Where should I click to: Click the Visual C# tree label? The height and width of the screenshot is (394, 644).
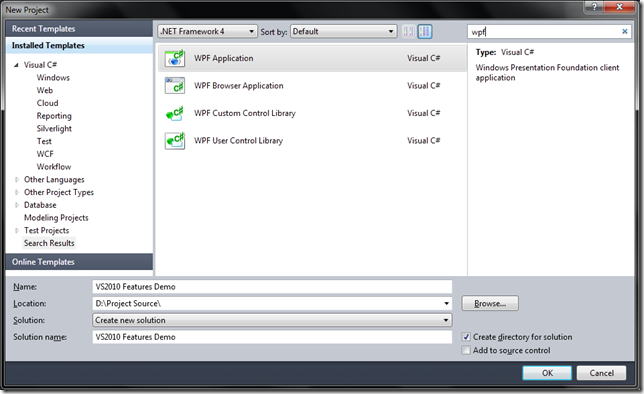pyautogui.click(x=40, y=65)
